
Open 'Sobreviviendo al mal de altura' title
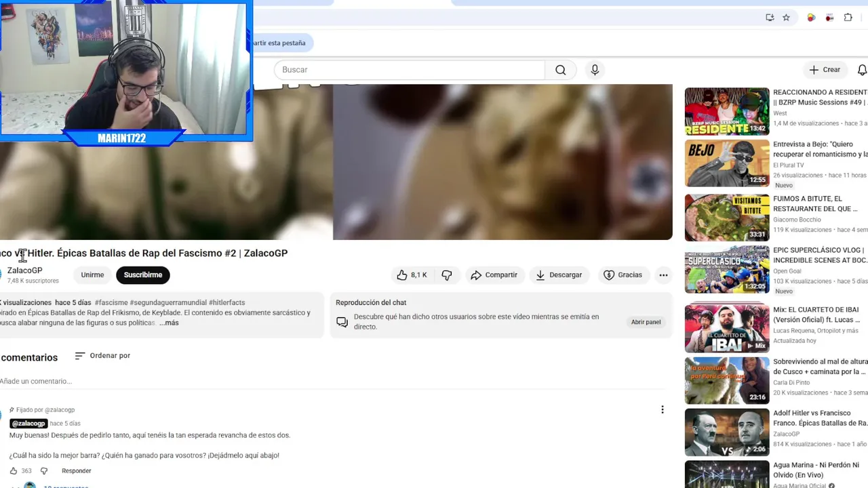pos(821,367)
